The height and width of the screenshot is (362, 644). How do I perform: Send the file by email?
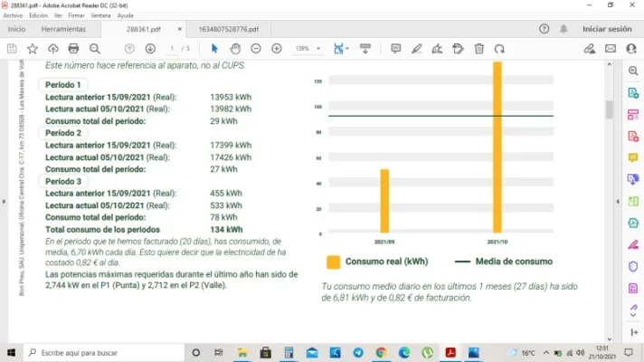[x=611, y=49]
